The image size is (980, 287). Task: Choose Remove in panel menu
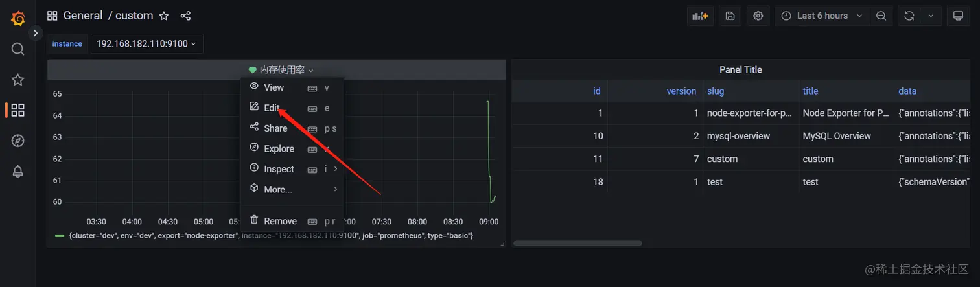[x=292, y=221]
